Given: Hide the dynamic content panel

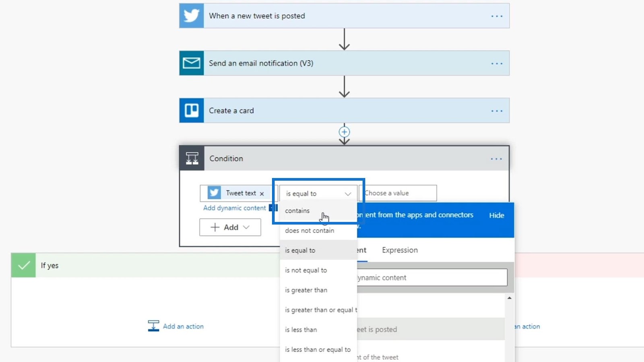Looking at the screenshot, I should (x=496, y=215).
